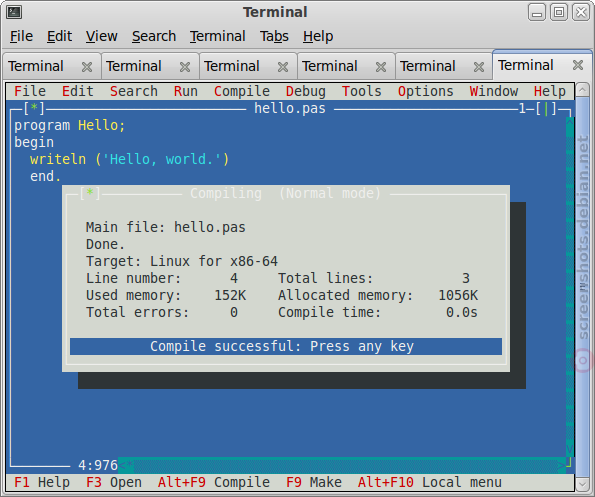
Task: Open the IDE Edit menu in red
Action: pos(78,91)
